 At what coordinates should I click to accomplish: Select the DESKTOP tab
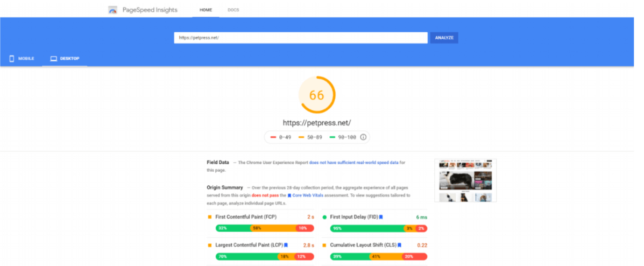click(x=65, y=58)
